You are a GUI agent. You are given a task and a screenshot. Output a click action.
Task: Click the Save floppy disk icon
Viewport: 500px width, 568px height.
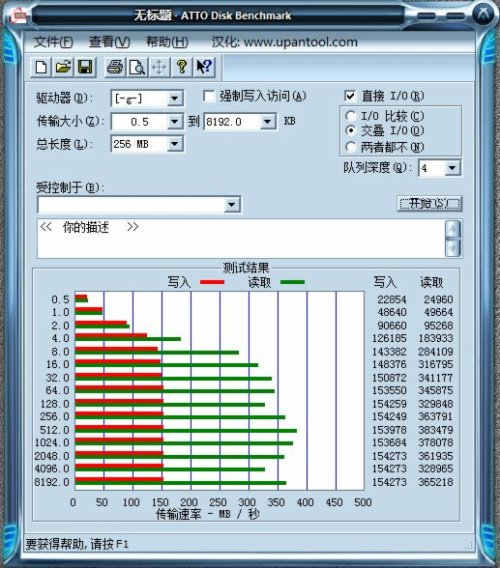click(85, 67)
